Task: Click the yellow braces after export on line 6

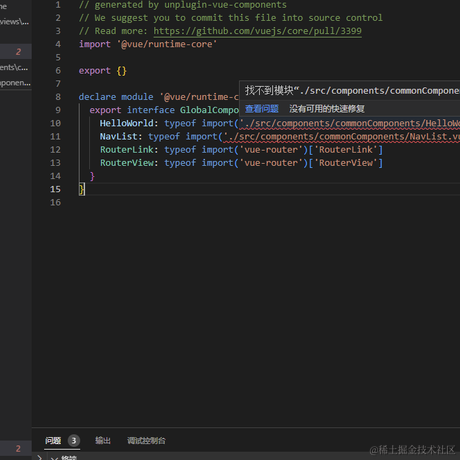Action: point(122,71)
